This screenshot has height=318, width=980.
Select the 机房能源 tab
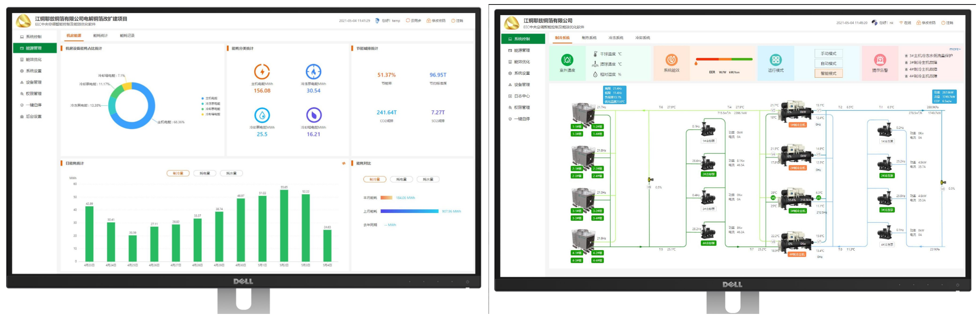pyautogui.click(x=74, y=36)
